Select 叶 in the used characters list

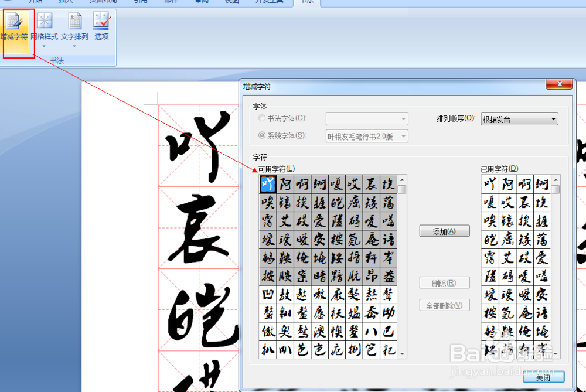point(490,184)
